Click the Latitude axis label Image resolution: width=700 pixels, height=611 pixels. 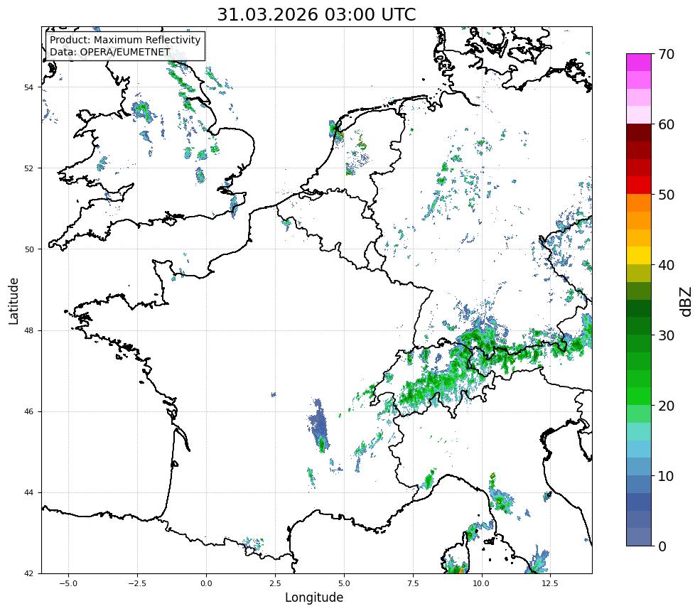14,301
